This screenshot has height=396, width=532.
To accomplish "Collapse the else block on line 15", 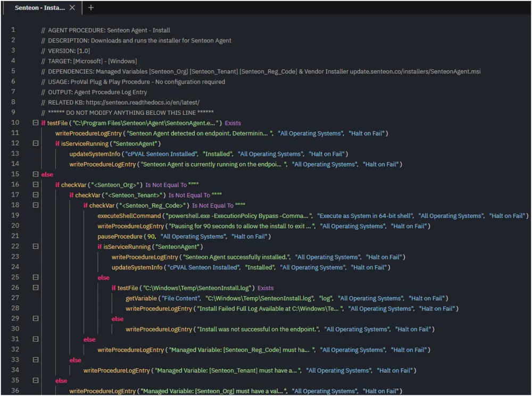I will [x=35, y=174].
